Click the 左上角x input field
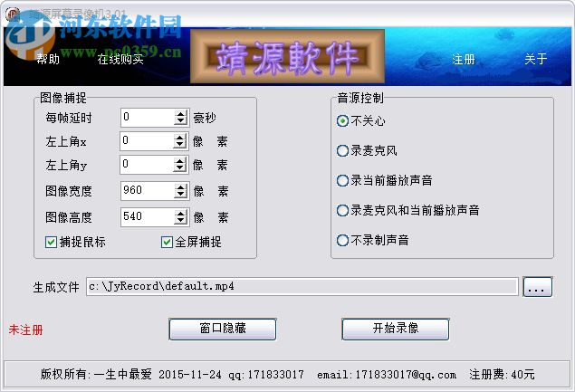The height and width of the screenshot is (392, 575). (147, 141)
